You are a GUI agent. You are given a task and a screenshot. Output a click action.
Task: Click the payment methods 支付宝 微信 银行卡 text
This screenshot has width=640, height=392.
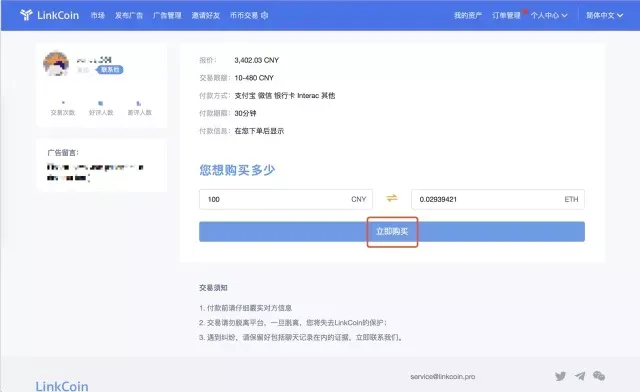click(x=264, y=96)
